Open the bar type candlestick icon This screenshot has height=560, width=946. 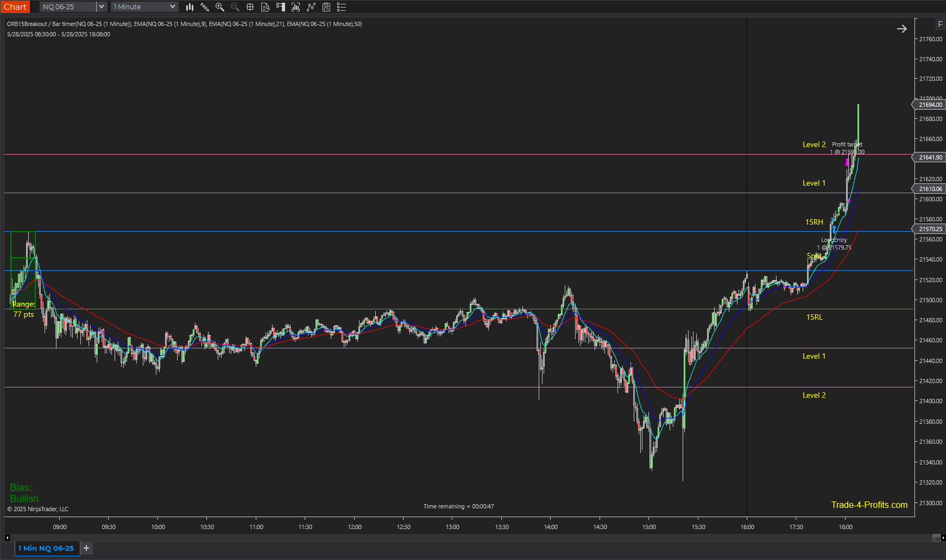tap(190, 7)
